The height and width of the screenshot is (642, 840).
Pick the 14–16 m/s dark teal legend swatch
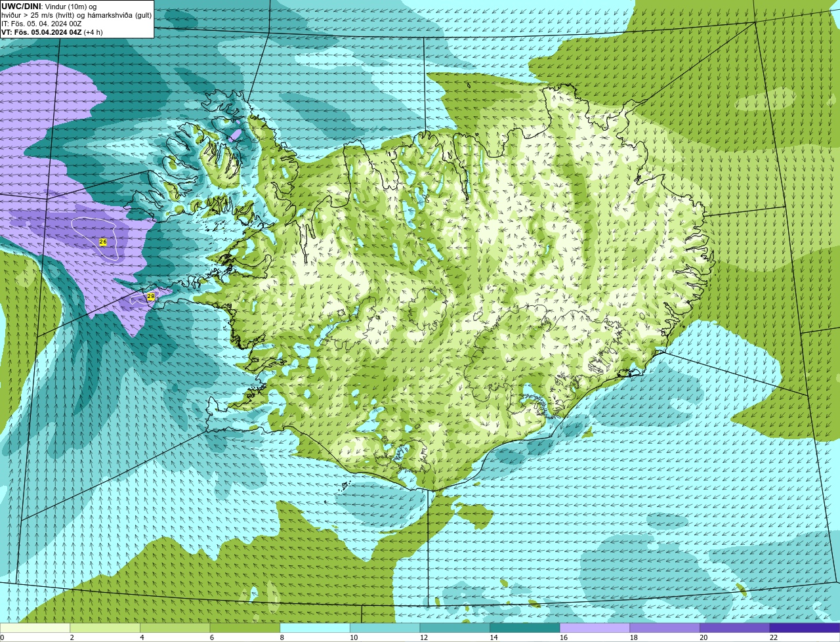525,628
